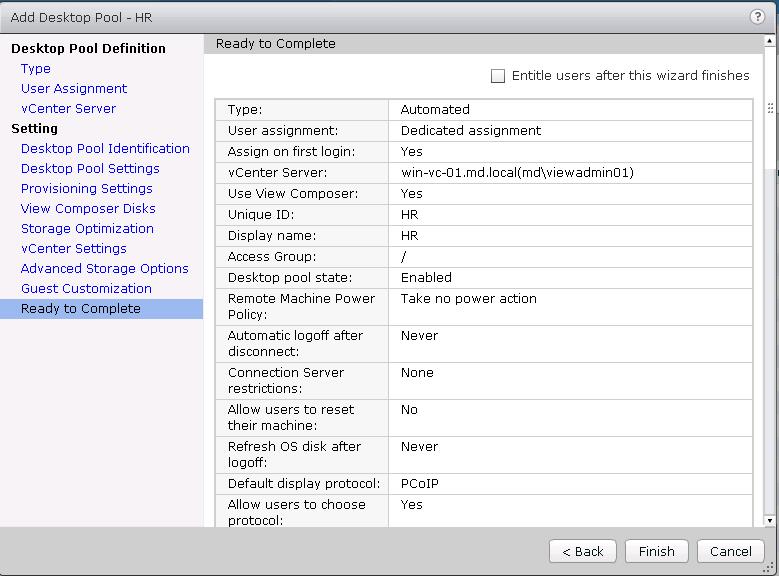Select vCenter Server in navigation

[x=68, y=109]
